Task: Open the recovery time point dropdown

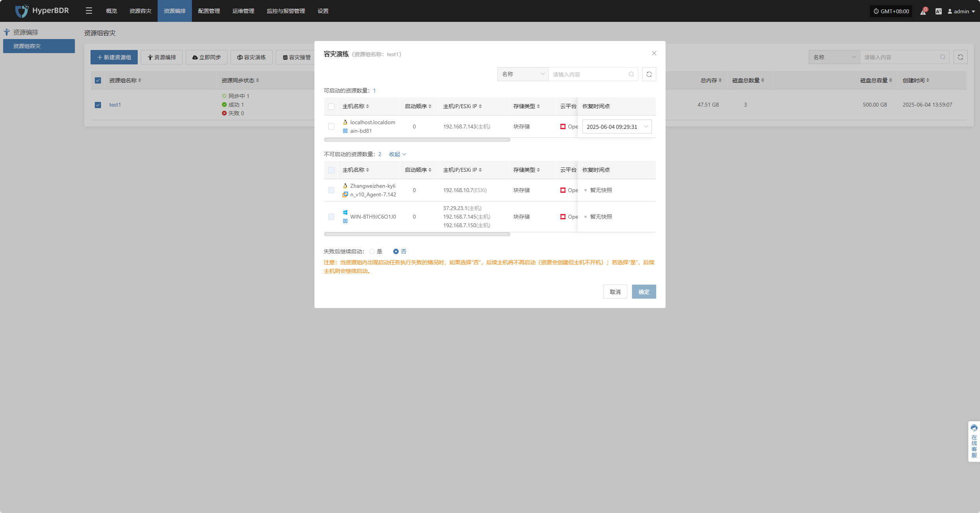Action: pyautogui.click(x=617, y=126)
